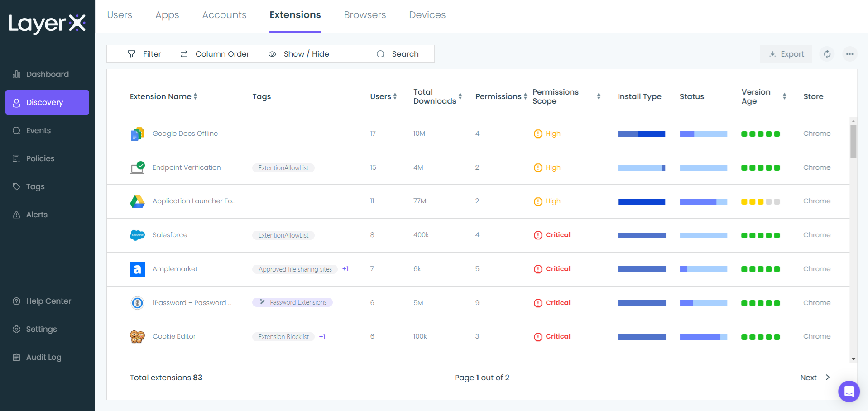Go to the Next page
This screenshot has height=411, width=868.
(x=815, y=378)
